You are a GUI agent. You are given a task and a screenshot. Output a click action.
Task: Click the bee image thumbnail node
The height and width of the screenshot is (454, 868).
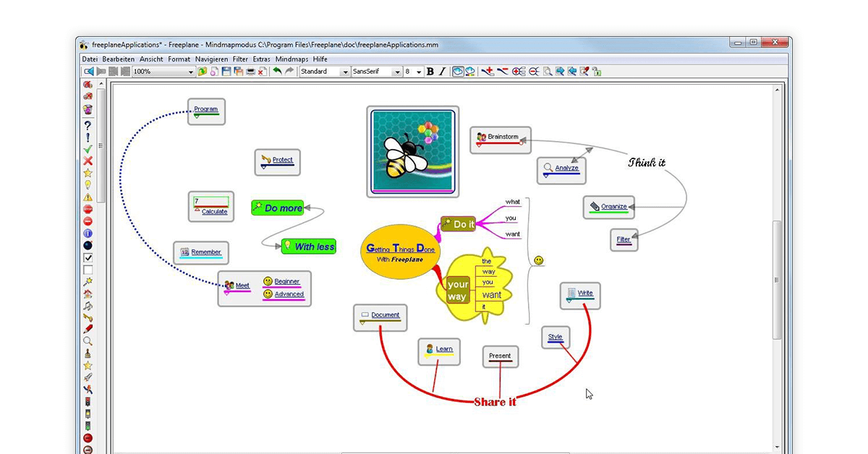[x=413, y=152]
